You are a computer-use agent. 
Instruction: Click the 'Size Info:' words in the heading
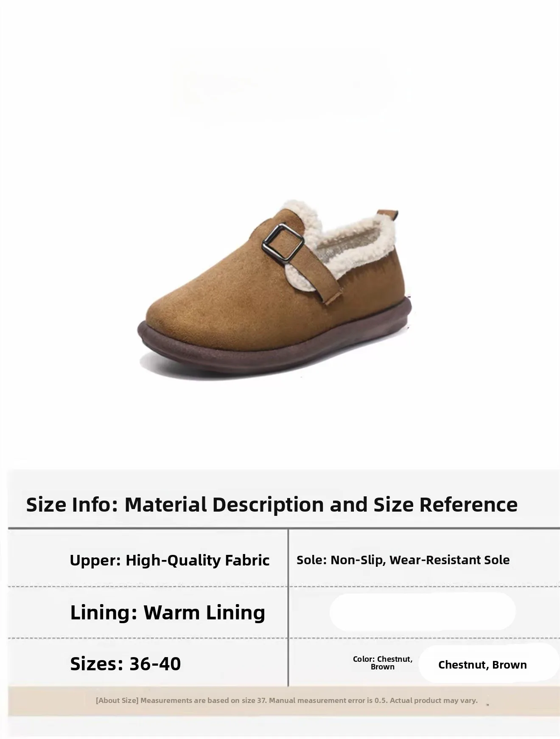pos(72,505)
